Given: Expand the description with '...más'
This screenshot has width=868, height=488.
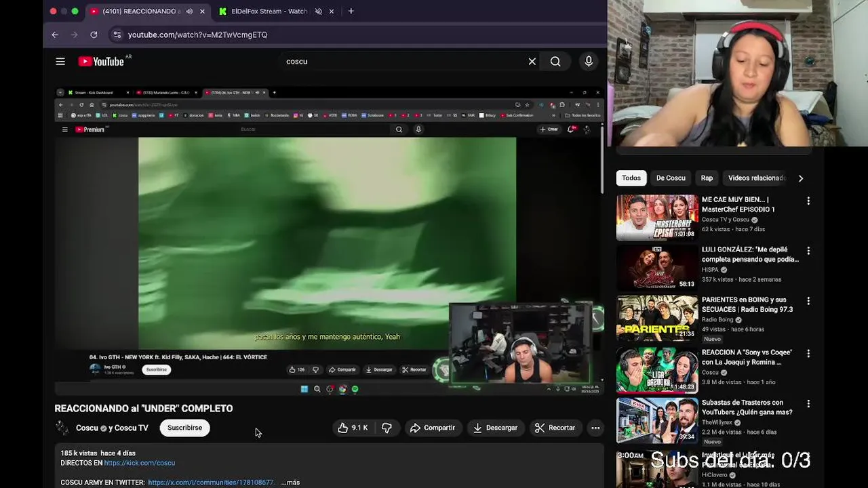Looking at the screenshot, I should tap(290, 483).
